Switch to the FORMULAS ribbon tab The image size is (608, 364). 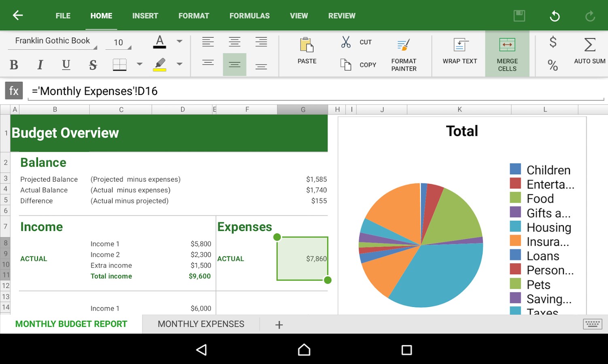(249, 15)
